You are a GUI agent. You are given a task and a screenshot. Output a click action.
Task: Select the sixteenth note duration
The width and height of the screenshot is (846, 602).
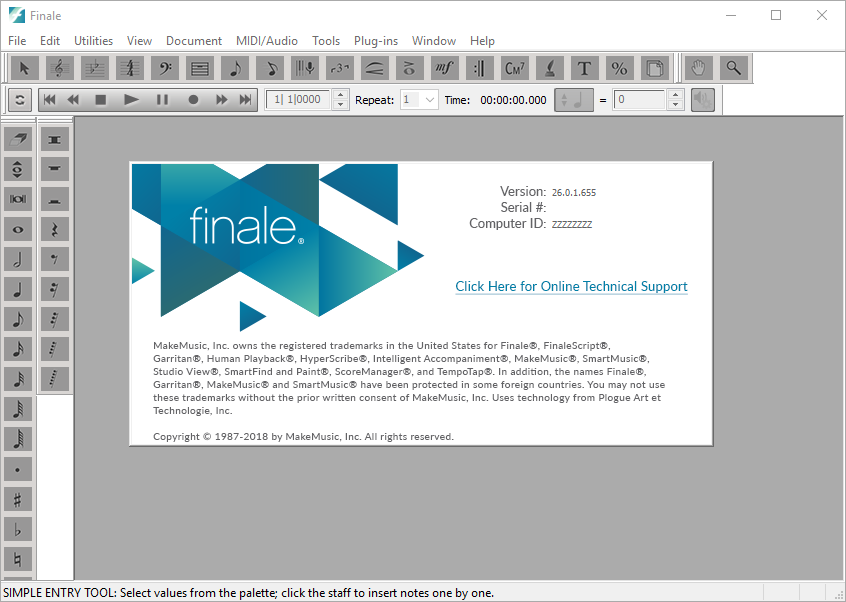[18, 350]
